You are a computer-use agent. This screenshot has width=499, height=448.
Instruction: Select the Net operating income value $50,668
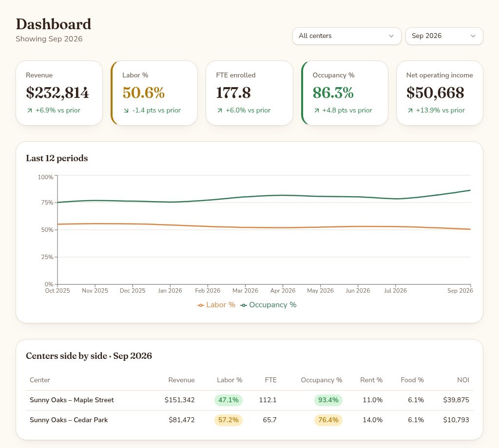[x=435, y=93]
